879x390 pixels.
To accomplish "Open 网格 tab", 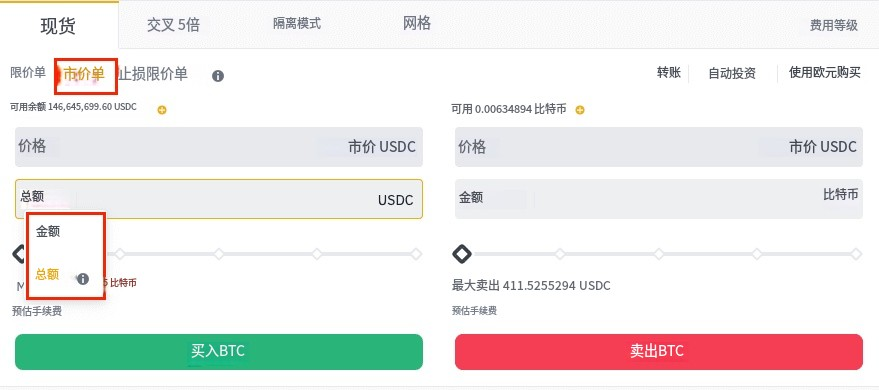I will click(417, 24).
